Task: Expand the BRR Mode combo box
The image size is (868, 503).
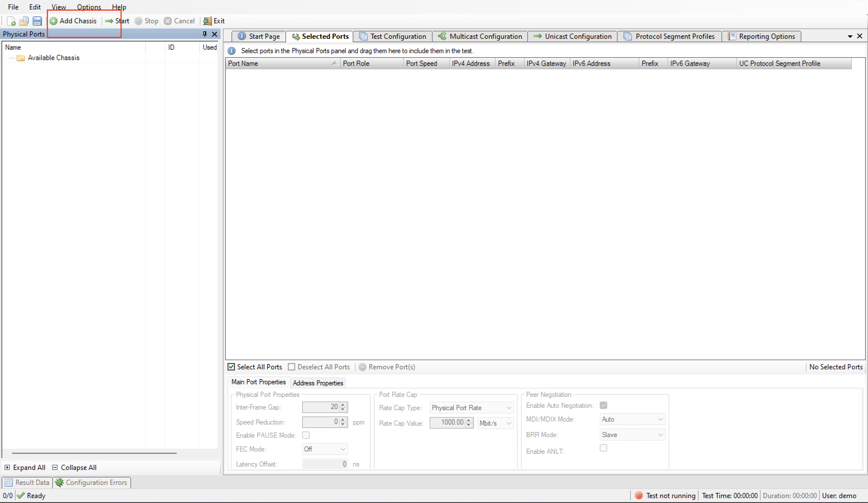Action: point(632,435)
